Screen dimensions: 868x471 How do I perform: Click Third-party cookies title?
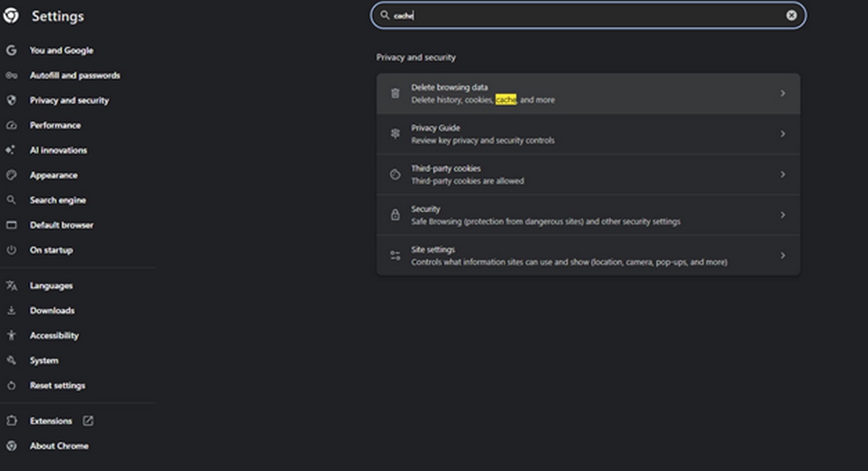tap(446, 169)
